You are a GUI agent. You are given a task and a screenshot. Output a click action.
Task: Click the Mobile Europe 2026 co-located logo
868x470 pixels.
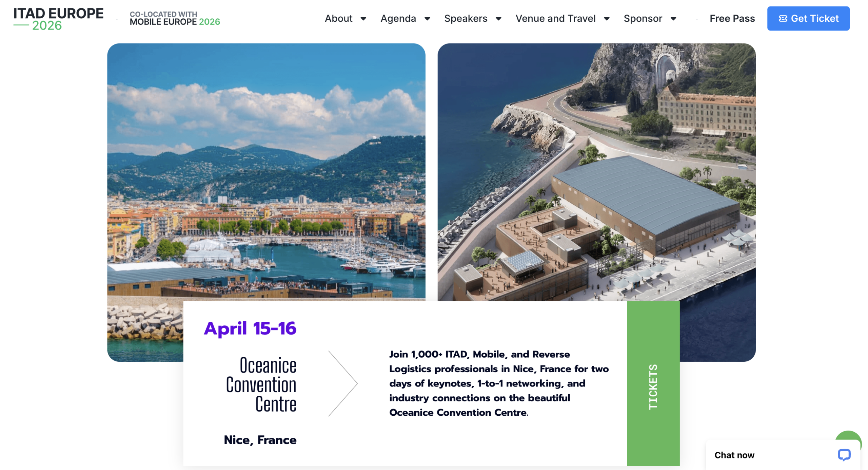(x=174, y=19)
